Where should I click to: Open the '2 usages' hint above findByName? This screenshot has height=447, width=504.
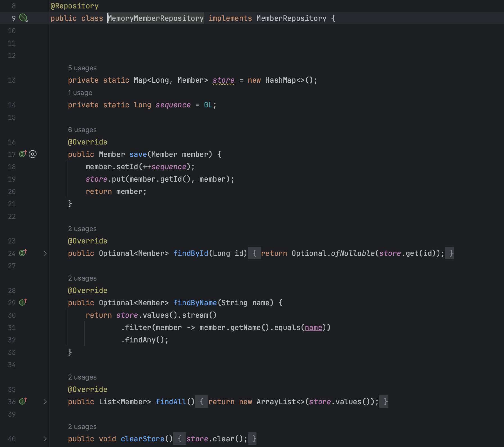pos(82,278)
